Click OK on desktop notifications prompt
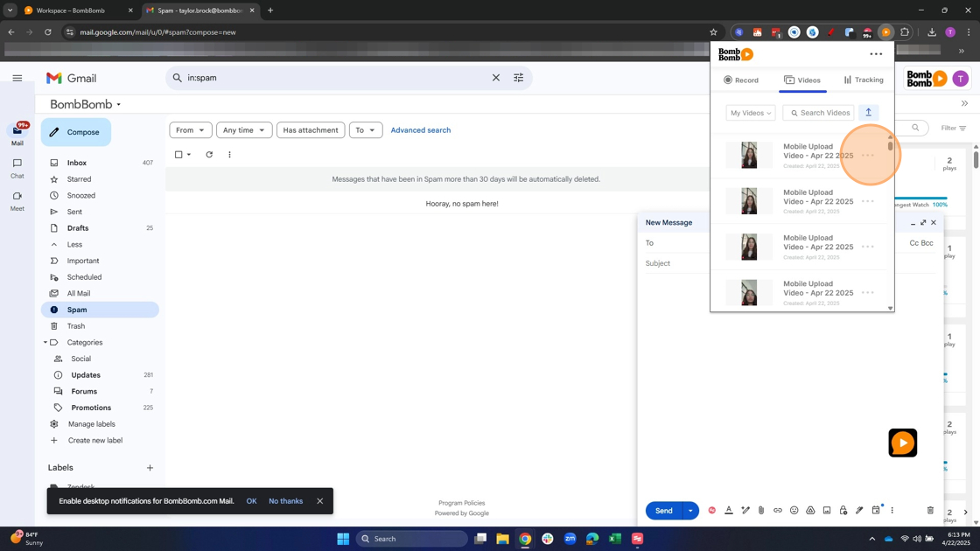Screen dimensions: 980x551 pos(251,501)
